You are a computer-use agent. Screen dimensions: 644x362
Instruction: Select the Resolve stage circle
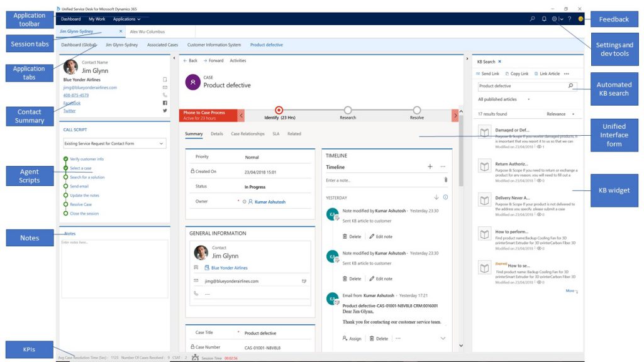pos(417,110)
